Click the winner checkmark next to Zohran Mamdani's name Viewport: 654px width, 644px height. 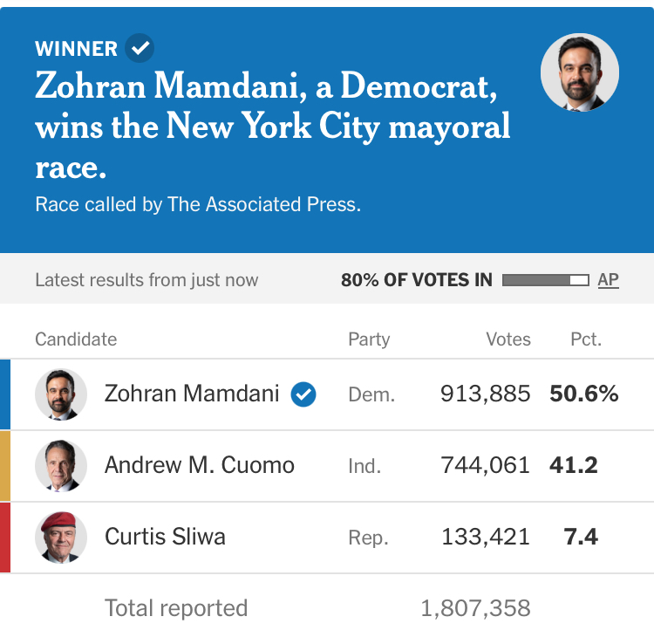pos(303,394)
